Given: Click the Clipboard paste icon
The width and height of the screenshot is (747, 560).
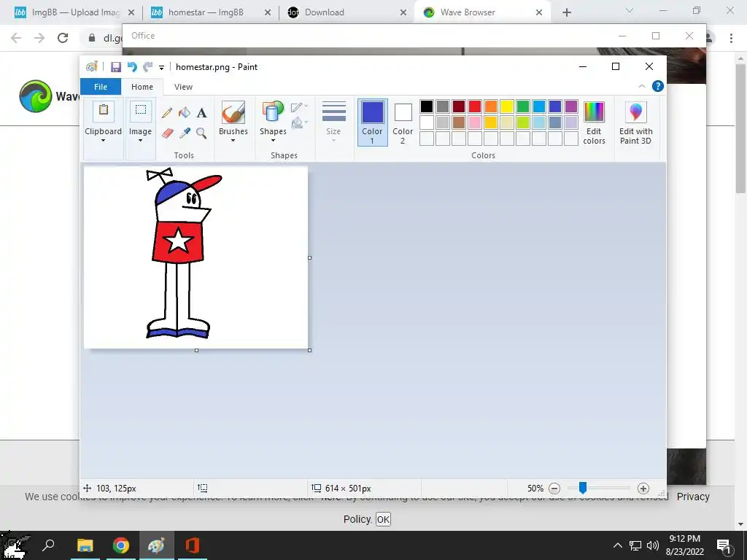Looking at the screenshot, I should pyautogui.click(x=104, y=111).
